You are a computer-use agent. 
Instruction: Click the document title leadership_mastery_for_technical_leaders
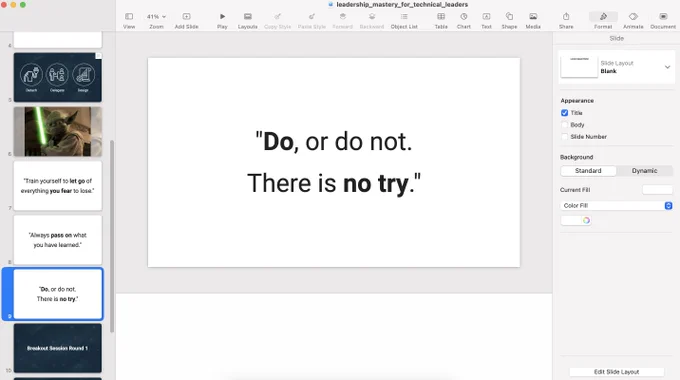(402, 4)
